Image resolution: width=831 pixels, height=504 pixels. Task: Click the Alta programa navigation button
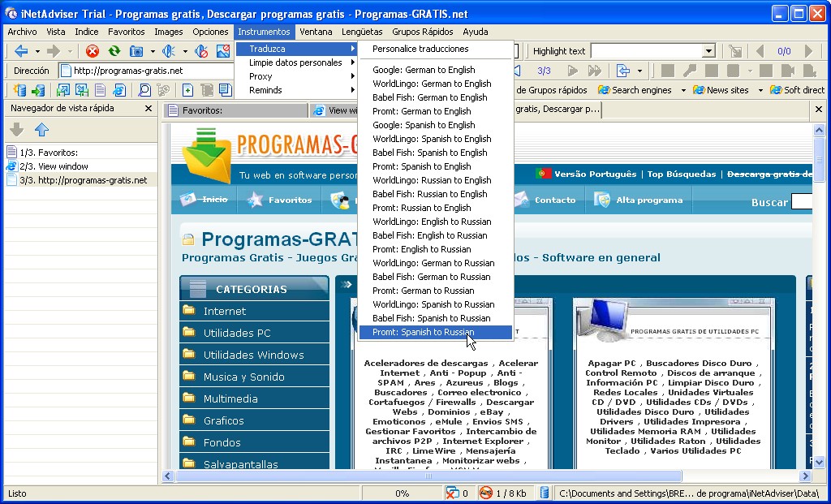(639, 200)
